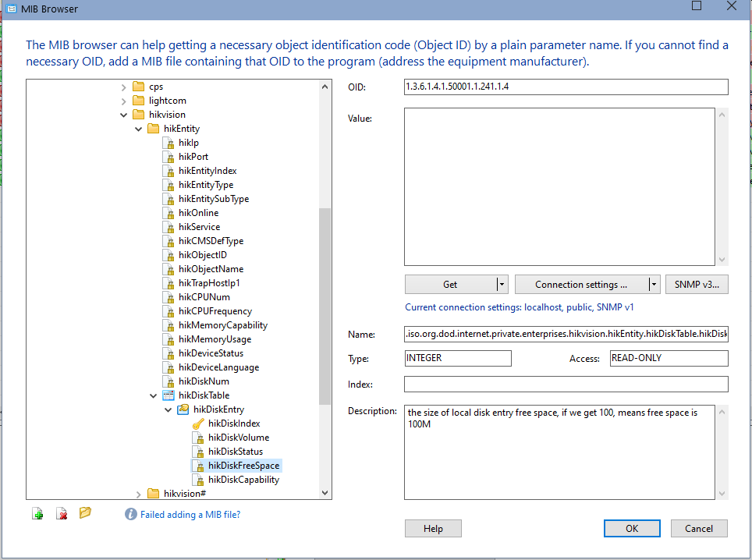This screenshot has height=560, width=752.
Task: Click the hikCPUNum node icon
Action: click(168, 297)
